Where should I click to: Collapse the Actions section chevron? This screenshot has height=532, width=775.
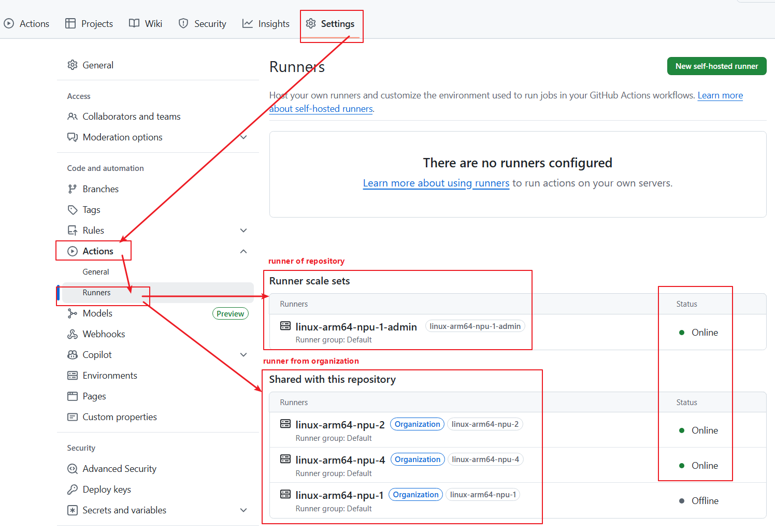[x=243, y=251]
